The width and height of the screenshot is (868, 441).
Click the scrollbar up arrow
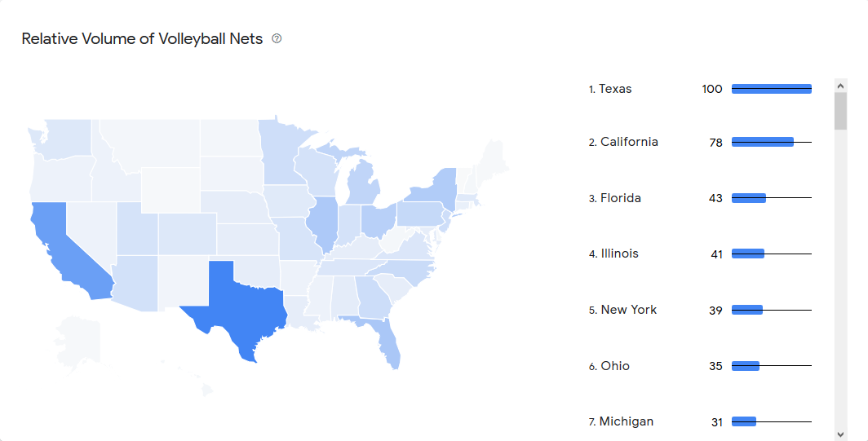pyautogui.click(x=840, y=84)
